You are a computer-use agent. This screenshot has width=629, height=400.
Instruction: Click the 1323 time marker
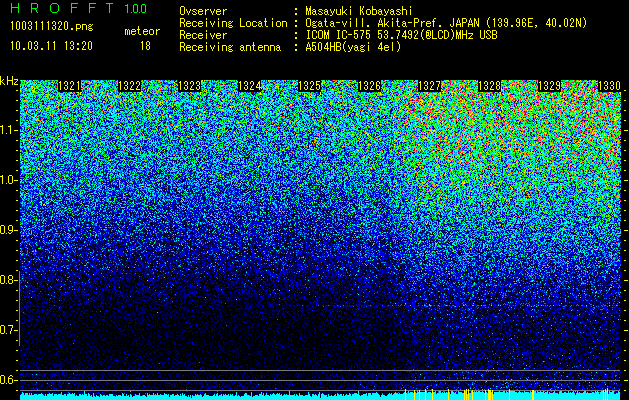(x=189, y=86)
